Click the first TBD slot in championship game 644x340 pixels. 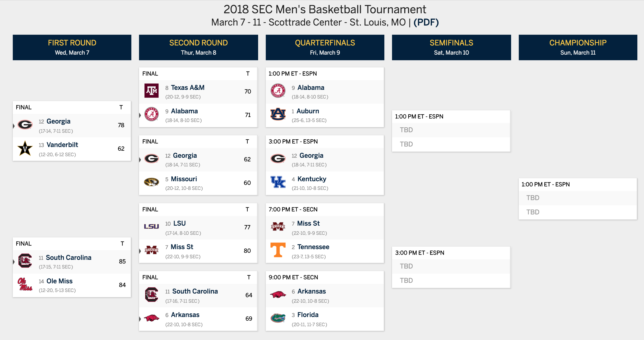tap(578, 198)
